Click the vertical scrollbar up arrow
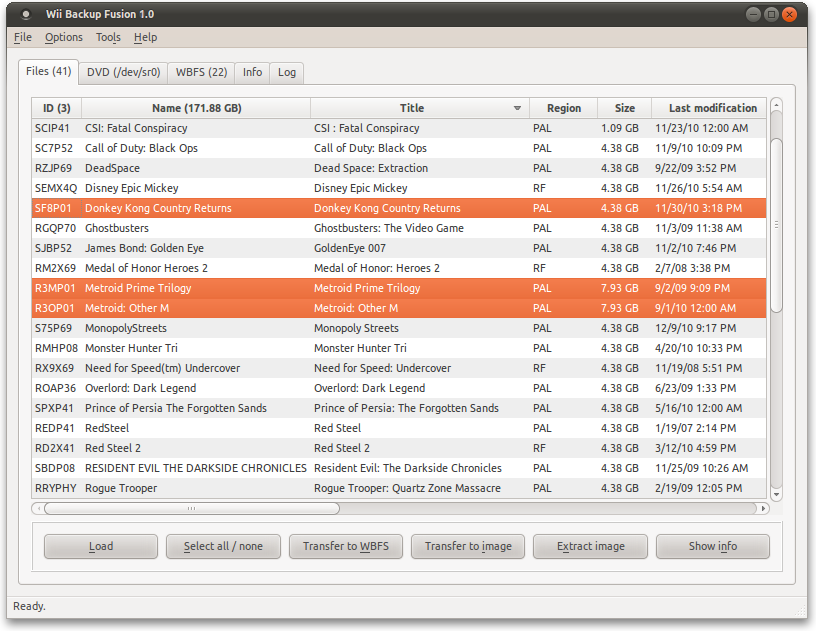 776,105
